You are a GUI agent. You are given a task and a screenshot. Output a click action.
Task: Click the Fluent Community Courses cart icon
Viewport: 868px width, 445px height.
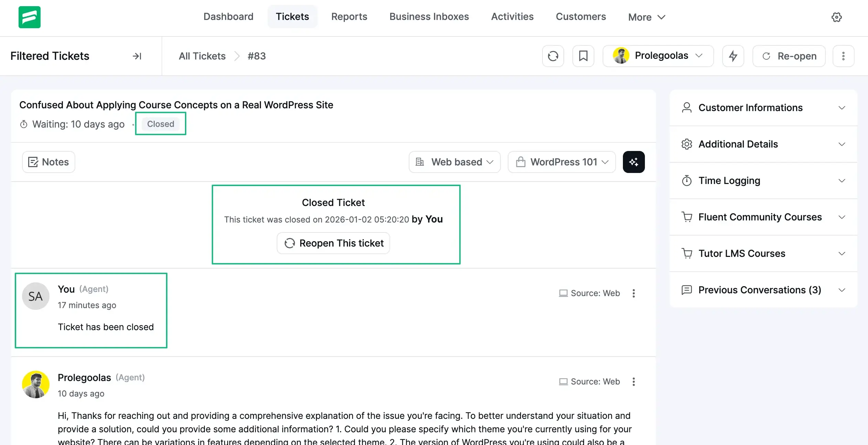tap(687, 217)
